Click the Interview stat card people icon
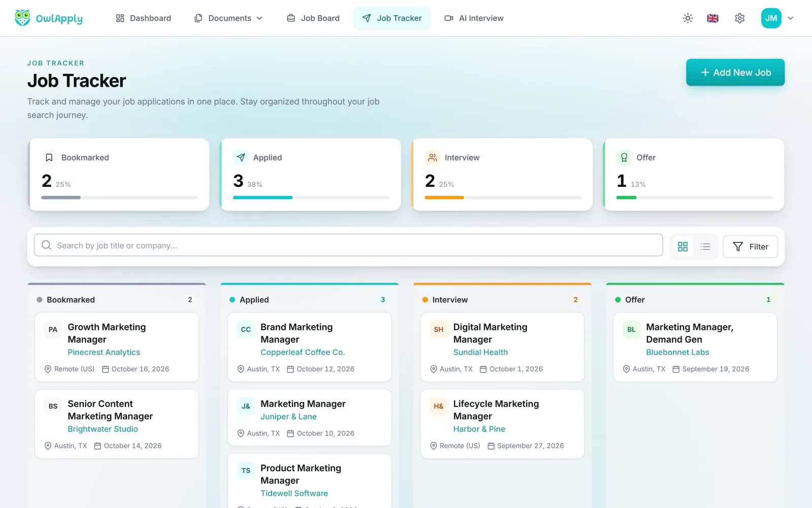The width and height of the screenshot is (812, 508). point(432,157)
